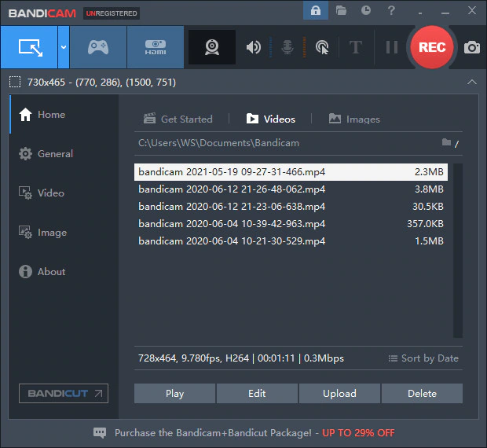
Task: Select bandicam 2020-06-12 21-26-48-062.mp4
Action: pos(291,189)
